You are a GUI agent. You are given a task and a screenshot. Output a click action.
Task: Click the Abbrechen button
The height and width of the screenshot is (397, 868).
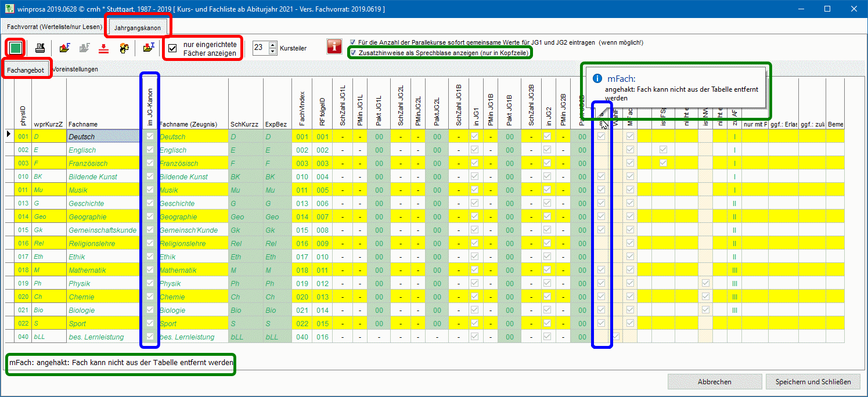coord(714,381)
